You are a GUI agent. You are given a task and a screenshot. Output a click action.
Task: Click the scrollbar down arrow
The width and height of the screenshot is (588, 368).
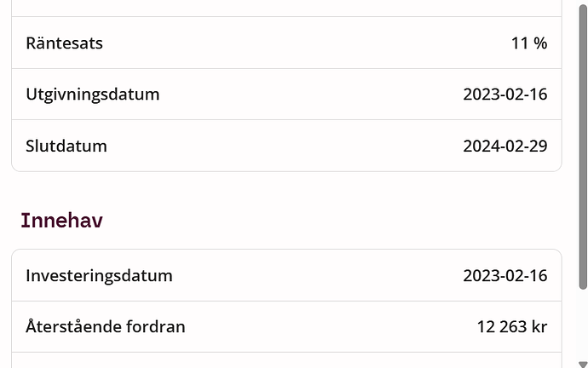(x=582, y=362)
